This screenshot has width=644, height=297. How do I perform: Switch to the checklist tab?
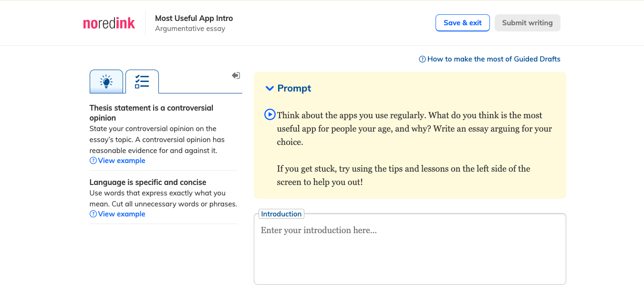[x=142, y=82]
